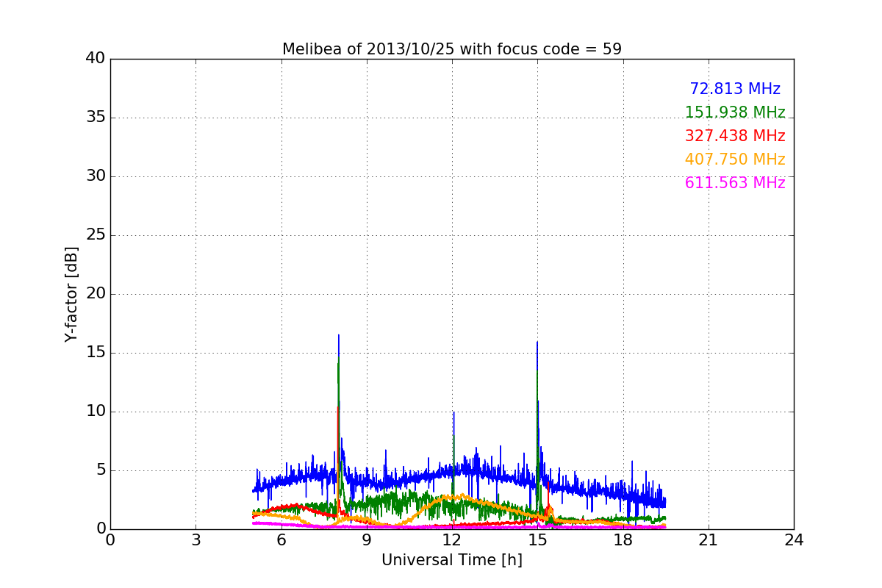Select the 72.813 MHz legend label
Image resolution: width=882 pixels, height=588 pixels.
pyautogui.click(x=735, y=89)
